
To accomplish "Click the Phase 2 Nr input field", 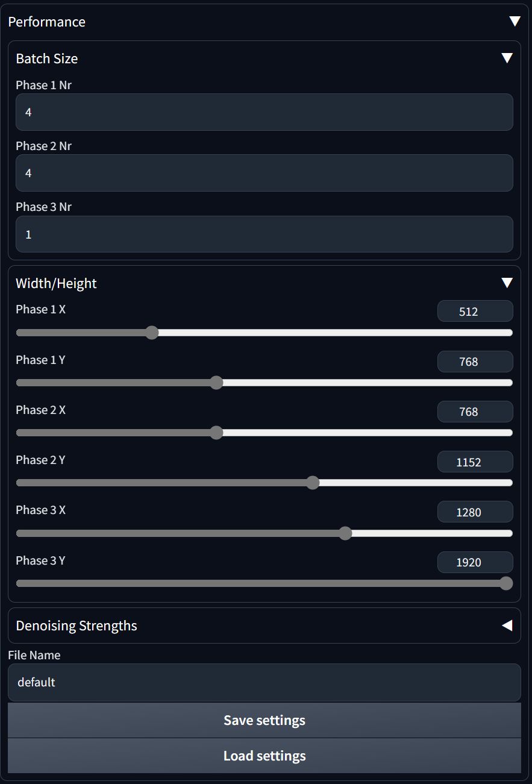I will pos(264,173).
